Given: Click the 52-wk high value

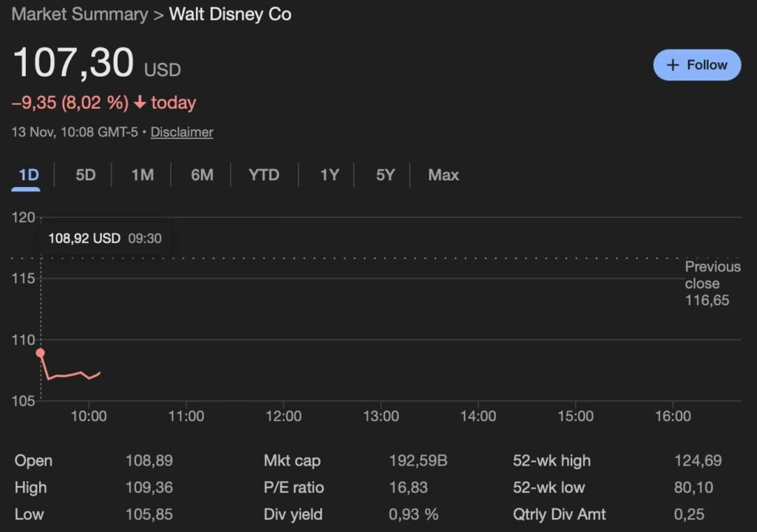Looking at the screenshot, I should pyautogui.click(x=697, y=461).
